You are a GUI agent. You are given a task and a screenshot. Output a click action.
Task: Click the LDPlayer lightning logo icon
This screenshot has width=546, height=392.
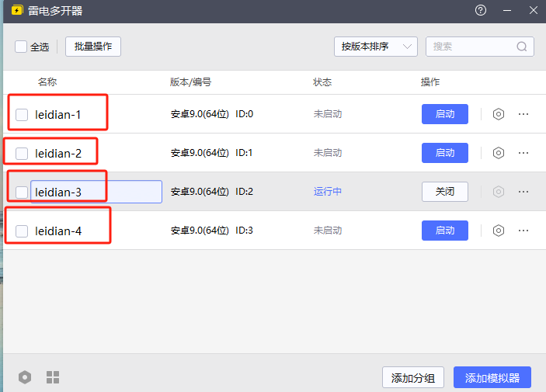pyautogui.click(x=17, y=10)
